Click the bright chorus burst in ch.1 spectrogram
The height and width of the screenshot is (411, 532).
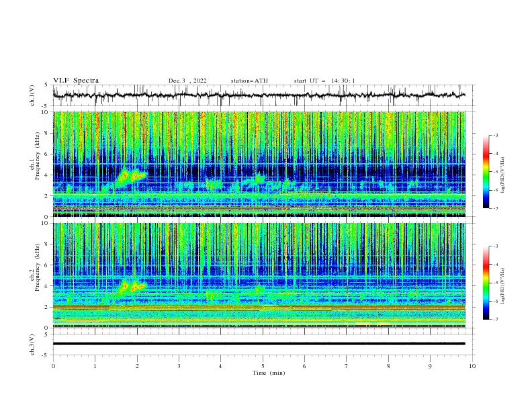(130, 177)
